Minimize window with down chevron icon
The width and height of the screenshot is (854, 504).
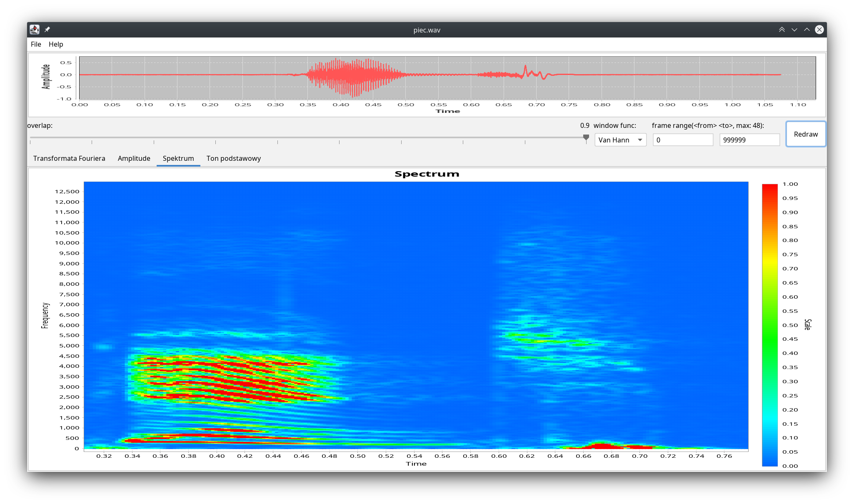coord(794,30)
